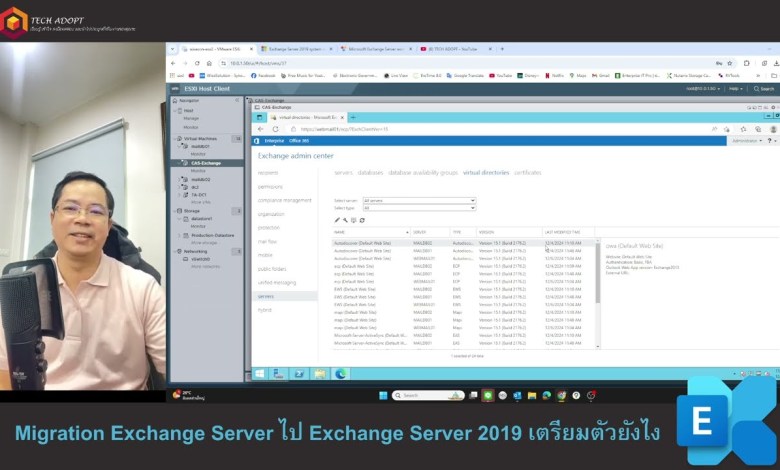
Task: Click the Edge favorites star in inner browser
Action: [743, 129]
